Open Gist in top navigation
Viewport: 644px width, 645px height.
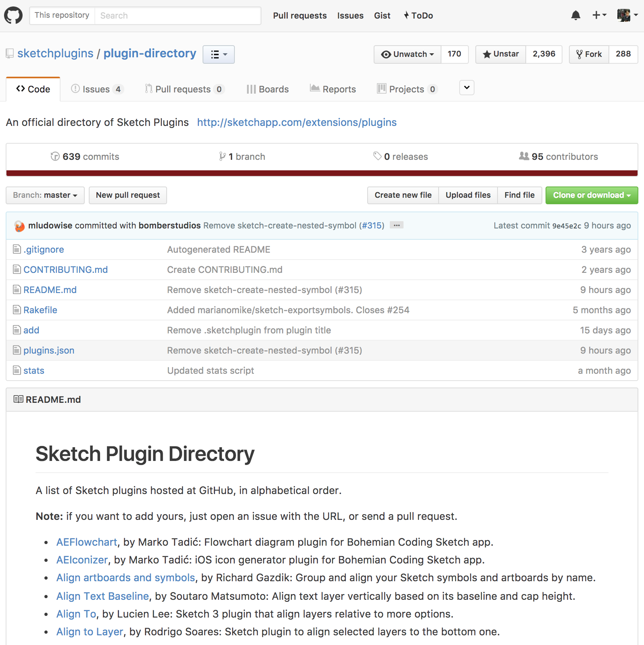(x=382, y=16)
